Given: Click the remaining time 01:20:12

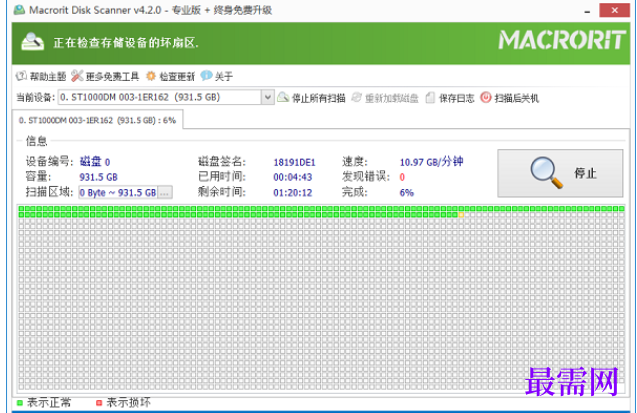Looking at the screenshot, I should (x=292, y=192).
